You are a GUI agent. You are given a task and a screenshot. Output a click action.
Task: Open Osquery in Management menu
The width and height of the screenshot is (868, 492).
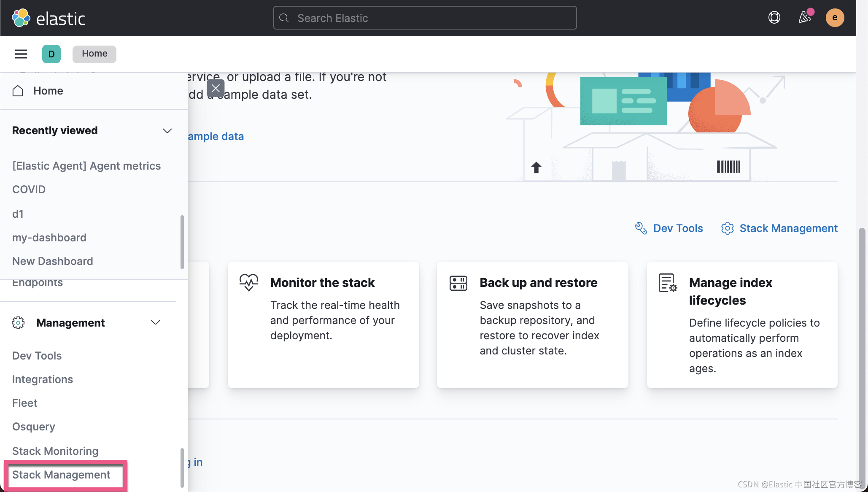(34, 427)
